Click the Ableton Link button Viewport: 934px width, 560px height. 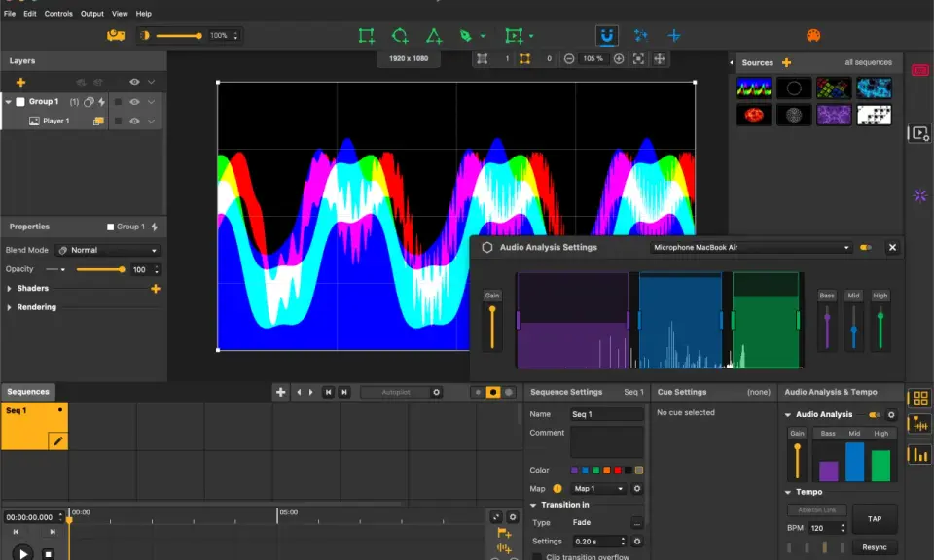click(x=817, y=510)
